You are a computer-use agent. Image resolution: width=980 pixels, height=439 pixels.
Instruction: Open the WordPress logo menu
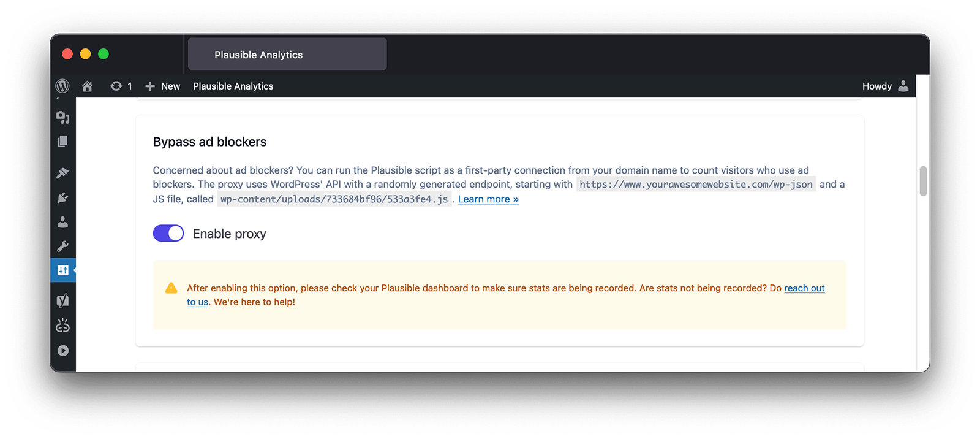point(62,86)
